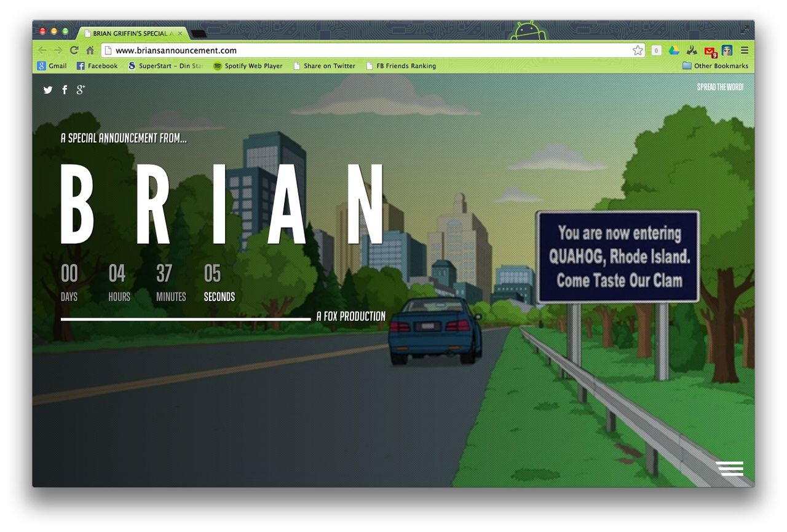
Task: Open a new tab with the new-tab button
Action: point(199,33)
